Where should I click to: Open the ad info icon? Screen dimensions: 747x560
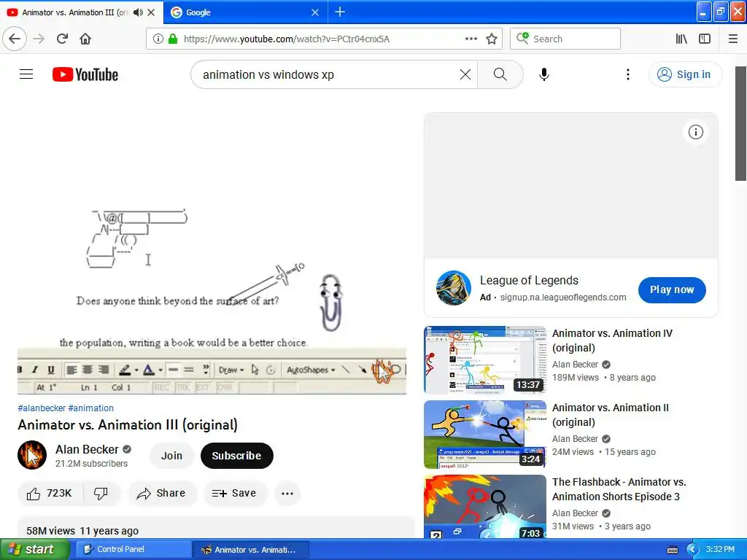[695, 132]
